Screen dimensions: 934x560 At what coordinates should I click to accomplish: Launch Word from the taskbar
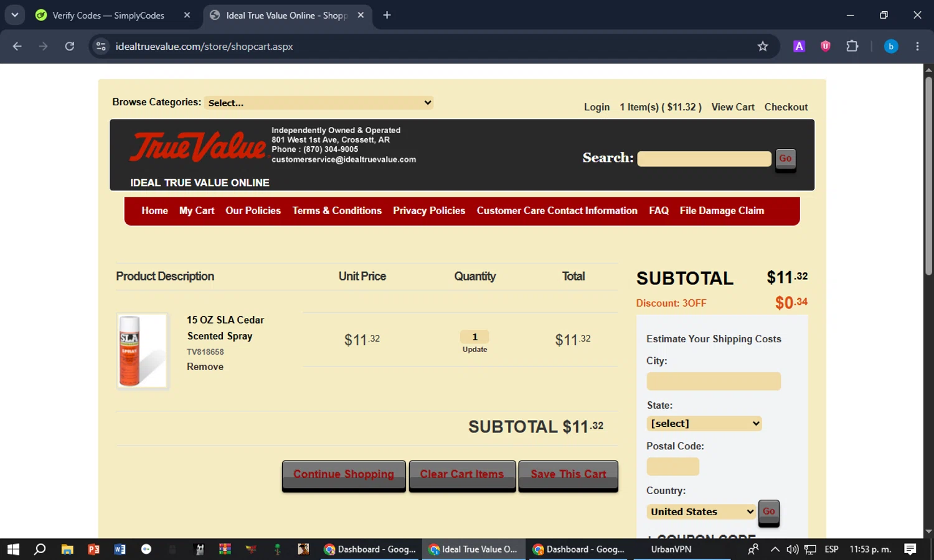pyautogui.click(x=120, y=549)
